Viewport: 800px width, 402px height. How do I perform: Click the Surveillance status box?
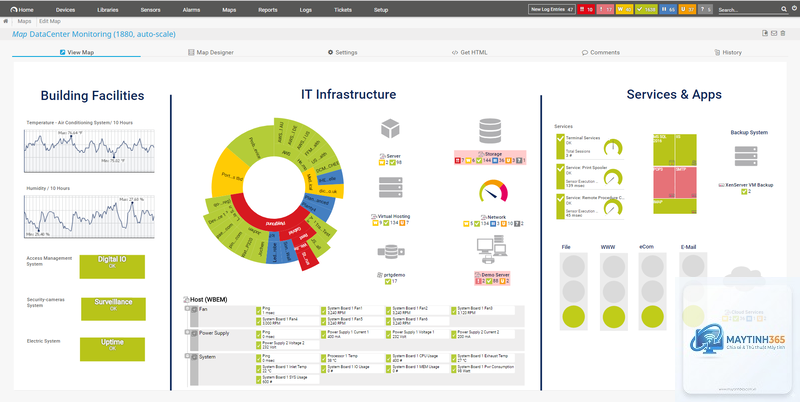coord(113,309)
